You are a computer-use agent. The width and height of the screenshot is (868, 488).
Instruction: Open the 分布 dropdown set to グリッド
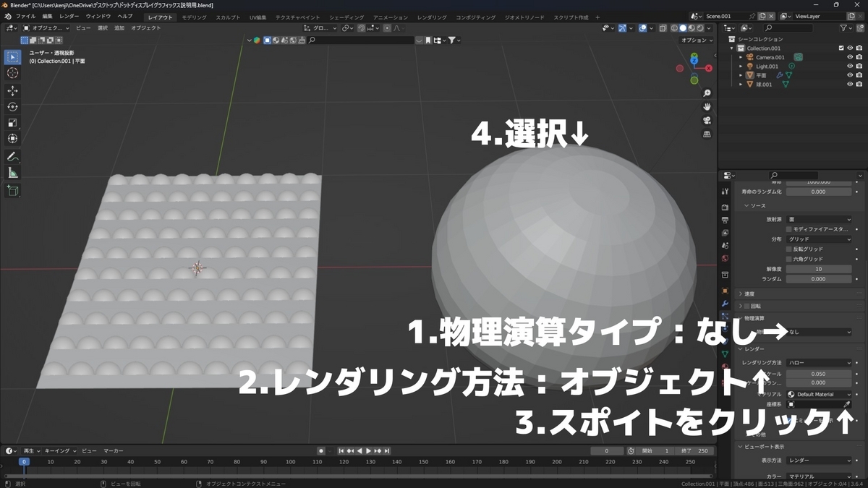point(819,239)
